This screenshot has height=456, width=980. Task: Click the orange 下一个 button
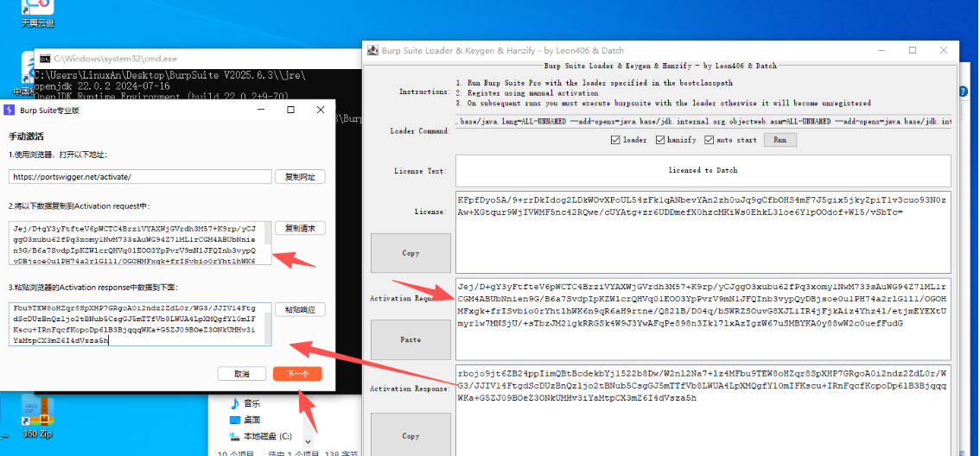click(x=297, y=374)
